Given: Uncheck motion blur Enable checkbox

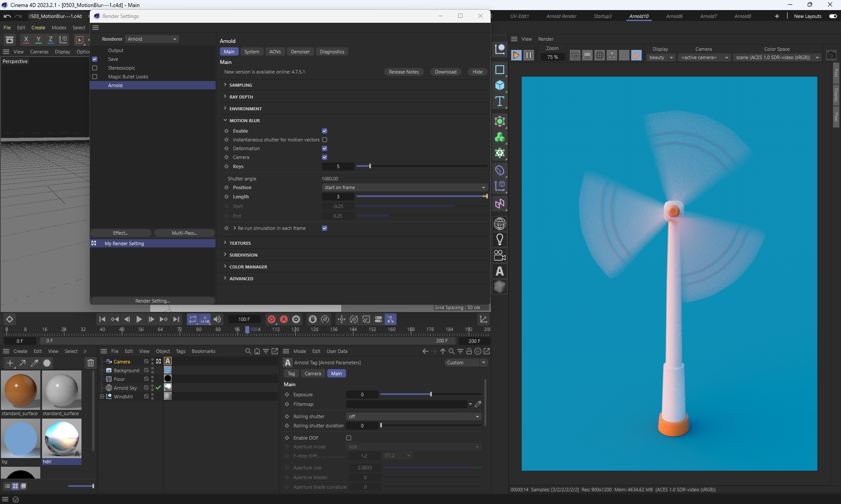Looking at the screenshot, I should 325,131.
